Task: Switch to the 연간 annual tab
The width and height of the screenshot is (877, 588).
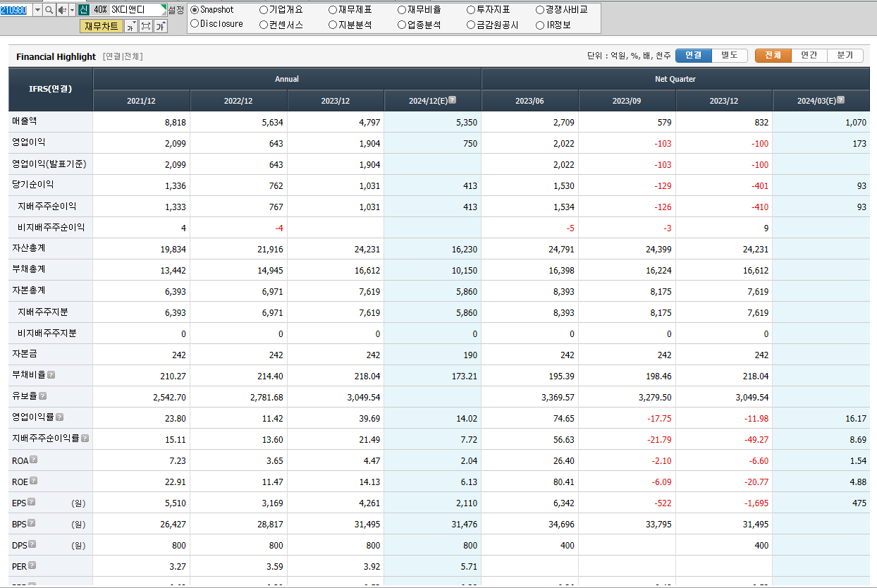Action: tap(809, 56)
